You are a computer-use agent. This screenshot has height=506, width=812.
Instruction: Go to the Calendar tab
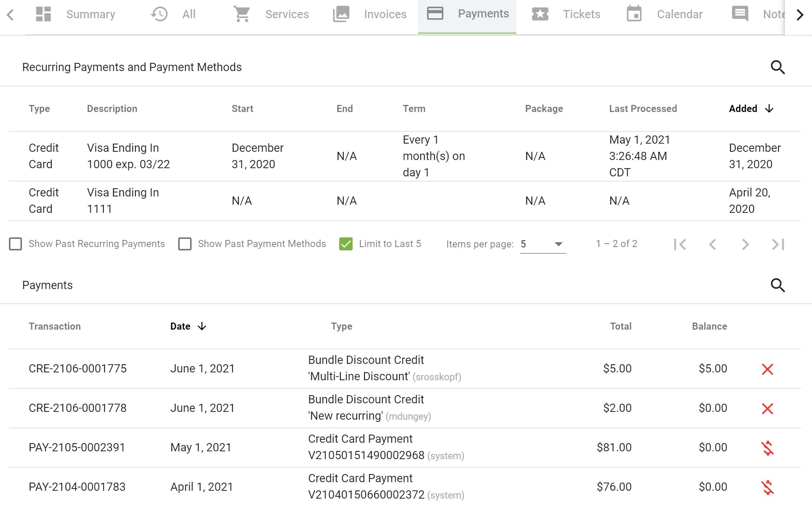pos(664,15)
